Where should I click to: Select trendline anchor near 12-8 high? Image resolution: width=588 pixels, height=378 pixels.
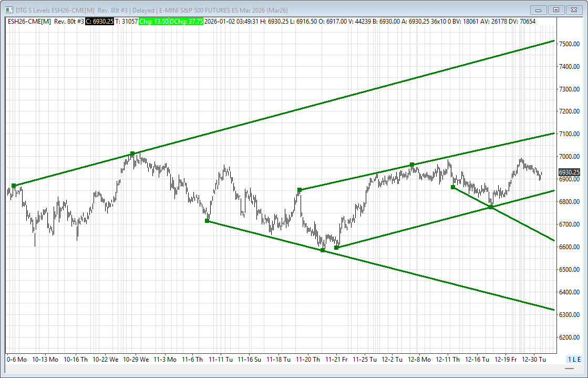(412, 165)
